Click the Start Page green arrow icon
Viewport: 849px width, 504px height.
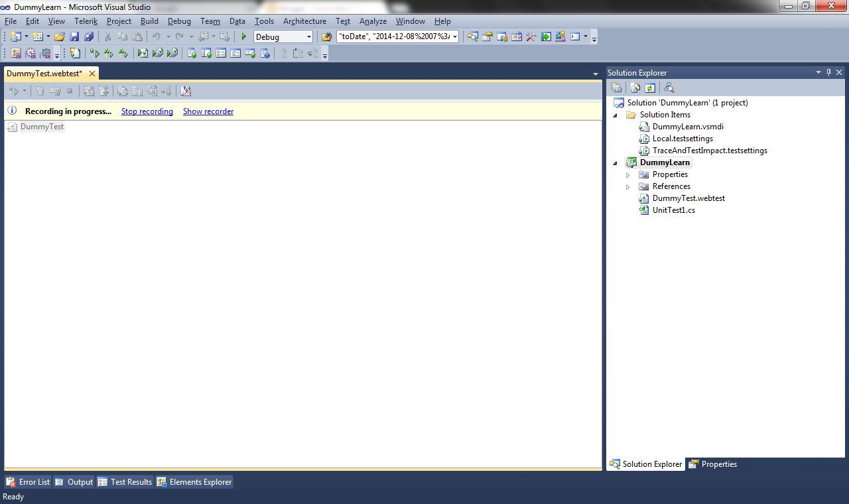tap(546, 37)
